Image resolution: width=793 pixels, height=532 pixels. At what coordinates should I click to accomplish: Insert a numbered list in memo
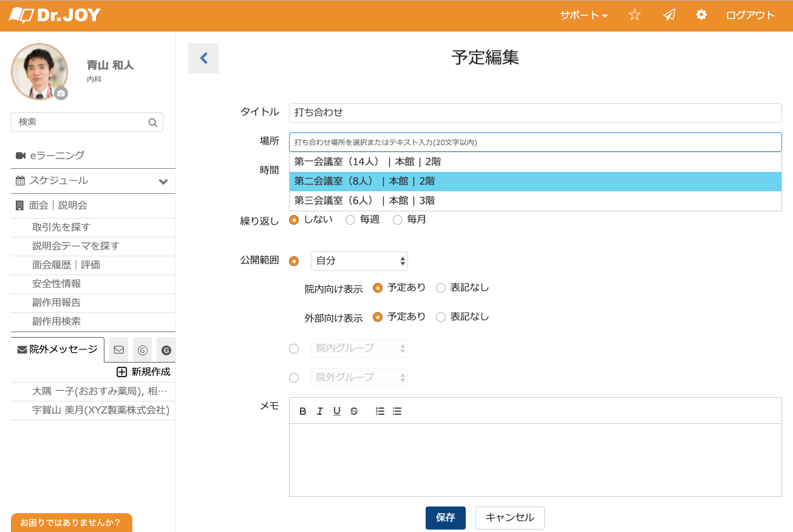pos(380,411)
